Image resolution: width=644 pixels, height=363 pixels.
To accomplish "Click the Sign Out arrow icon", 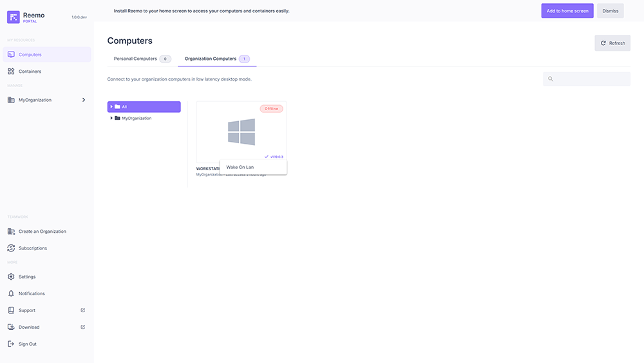I will 11,344.
